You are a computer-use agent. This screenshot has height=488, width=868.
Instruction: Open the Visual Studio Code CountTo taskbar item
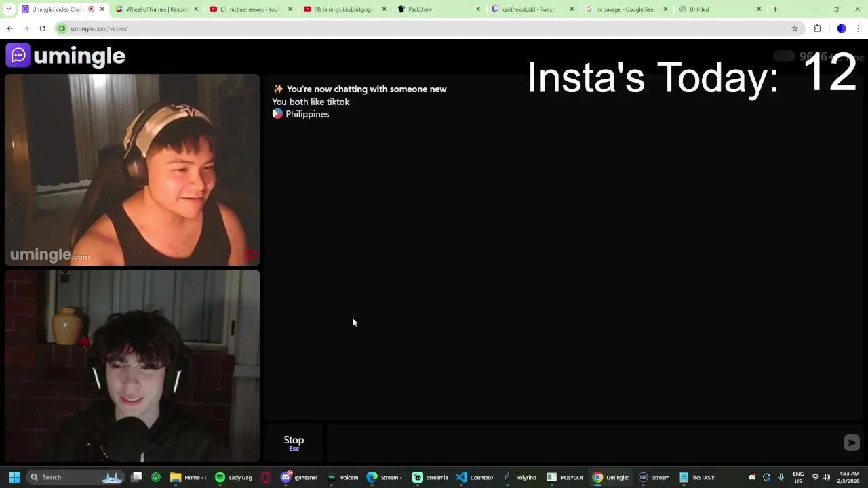coord(475,477)
